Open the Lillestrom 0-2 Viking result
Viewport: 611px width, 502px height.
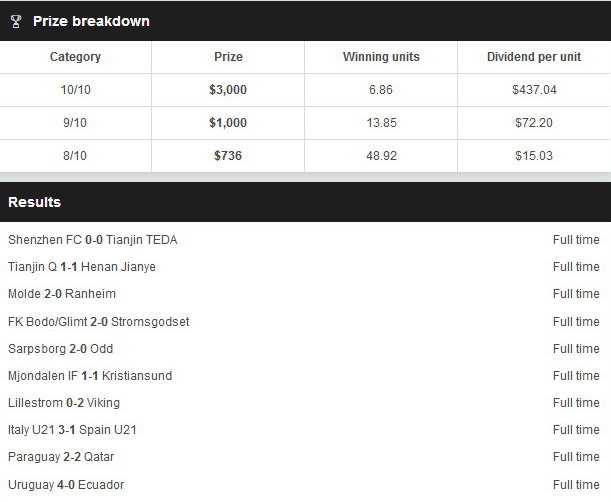[306, 403]
